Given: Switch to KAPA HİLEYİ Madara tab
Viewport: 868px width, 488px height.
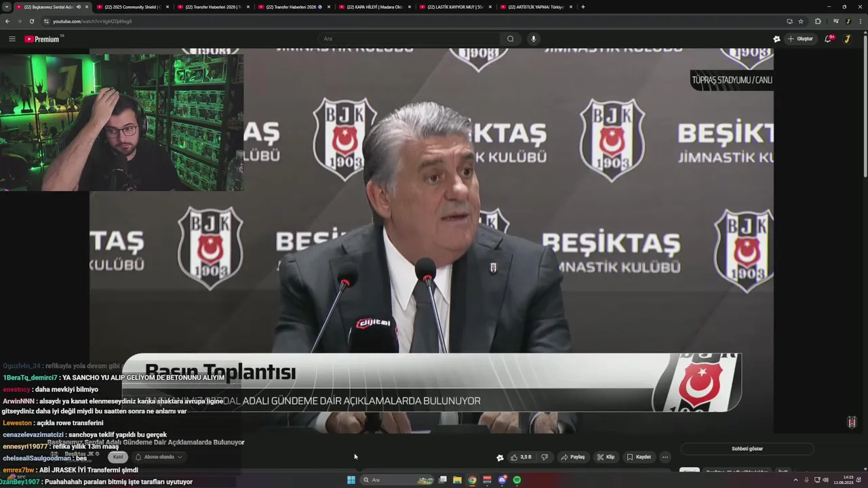Looking at the screenshot, I should [374, 7].
